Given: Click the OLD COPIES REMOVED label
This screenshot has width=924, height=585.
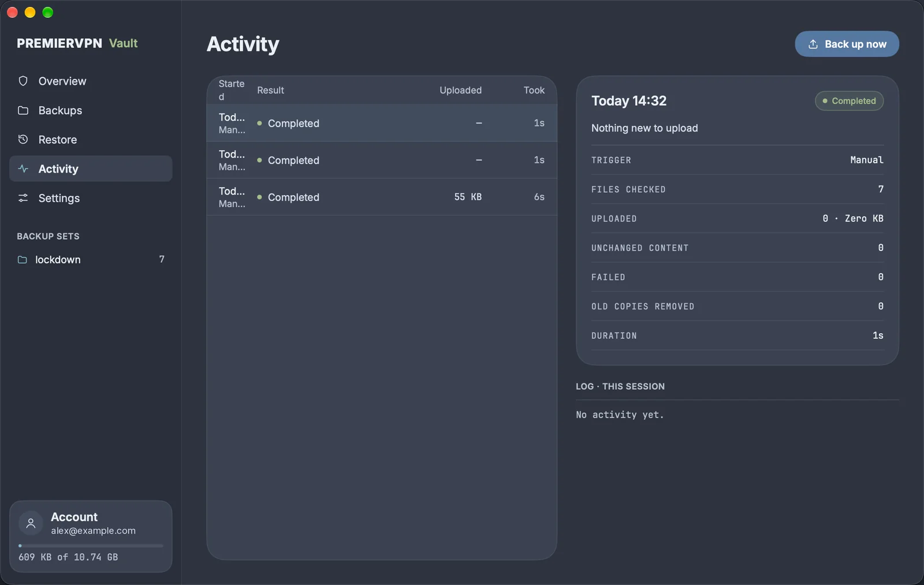Looking at the screenshot, I should [x=643, y=306].
